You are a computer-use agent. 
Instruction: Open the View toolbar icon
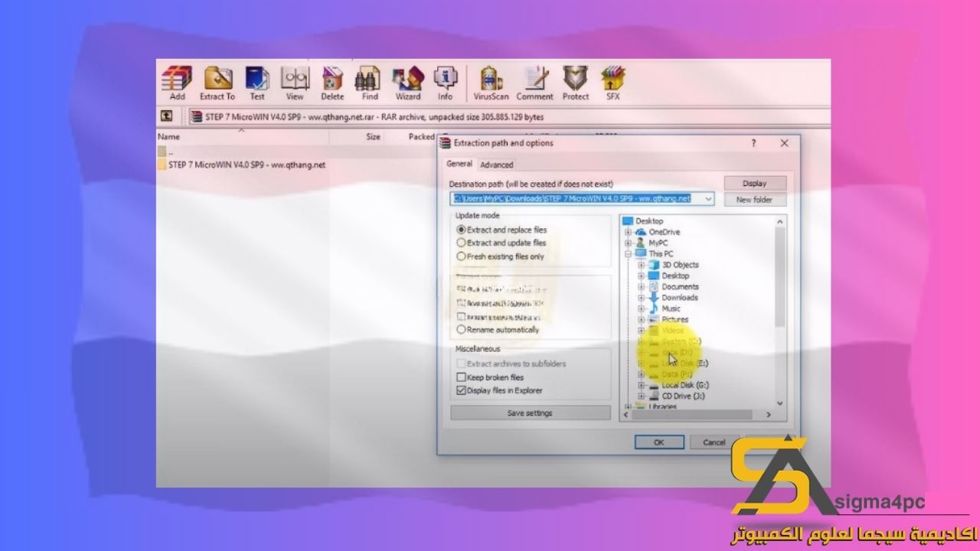tap(295, 82)
